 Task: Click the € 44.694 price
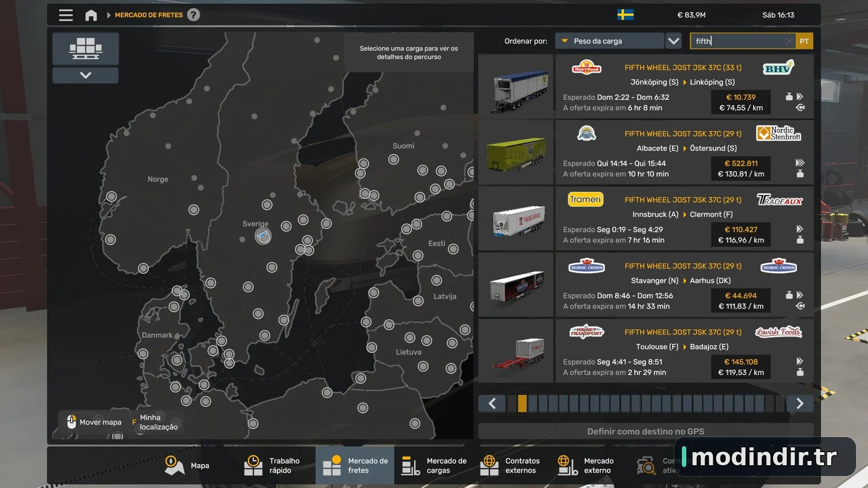741,296
